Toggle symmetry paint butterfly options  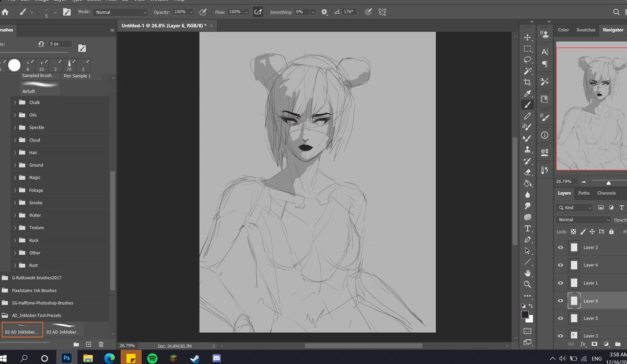click(382, 11)
